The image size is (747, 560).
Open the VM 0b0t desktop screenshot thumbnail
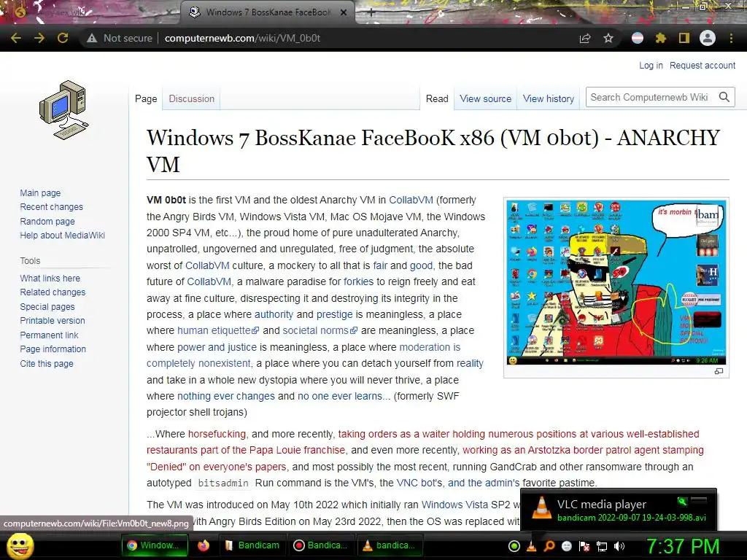point(616,282)
